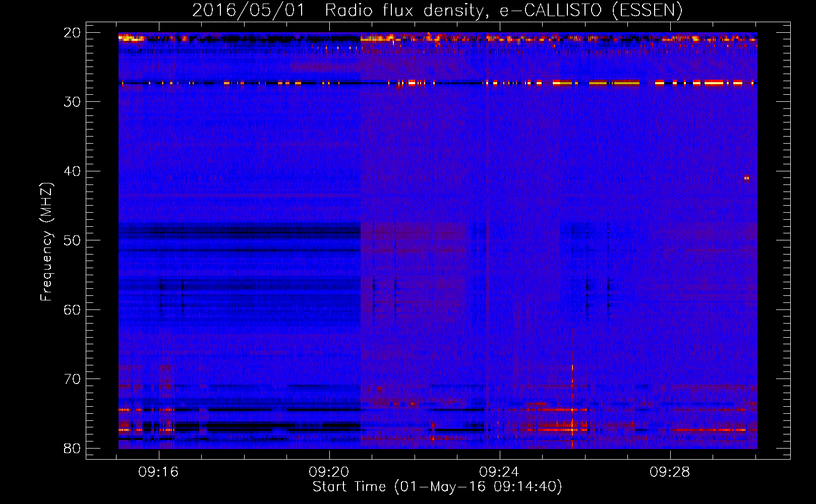Click the 40 frequency tick label
The image size is (816, 504).
tap(73, 171)
